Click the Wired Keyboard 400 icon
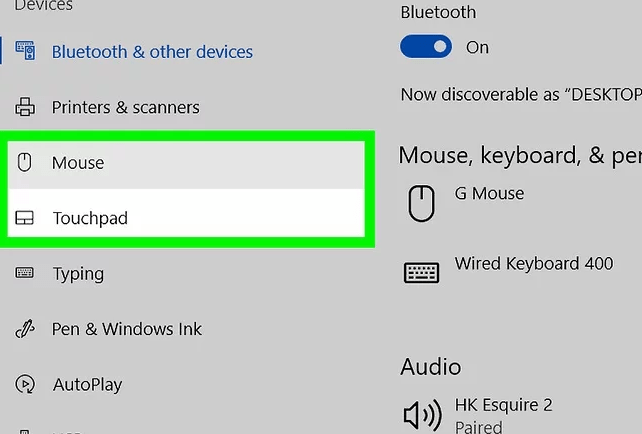 click(x=421, y=273)
